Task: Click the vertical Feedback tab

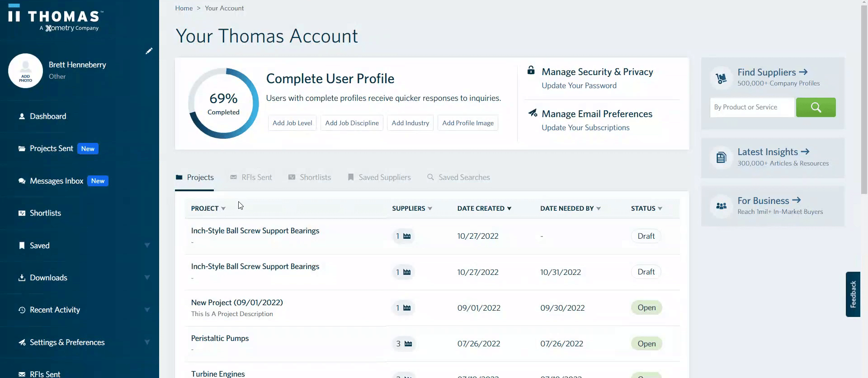Action: (x=853, y=294)
